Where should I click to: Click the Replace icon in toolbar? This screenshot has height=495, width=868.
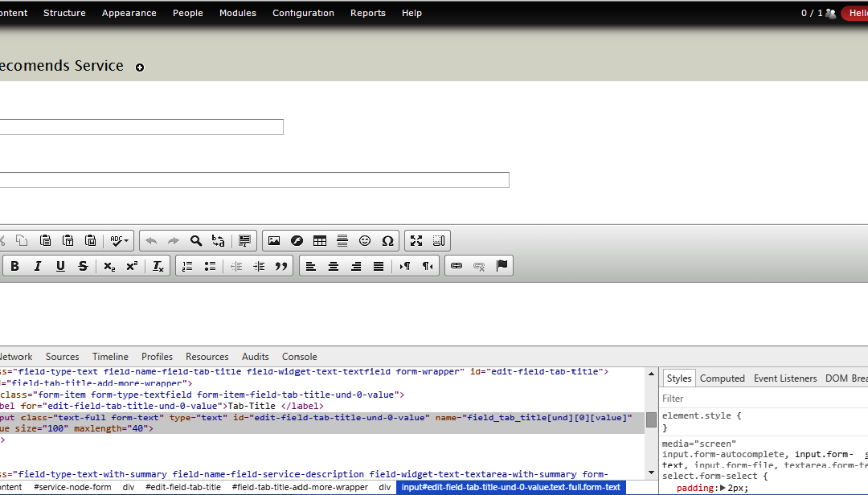218,240
